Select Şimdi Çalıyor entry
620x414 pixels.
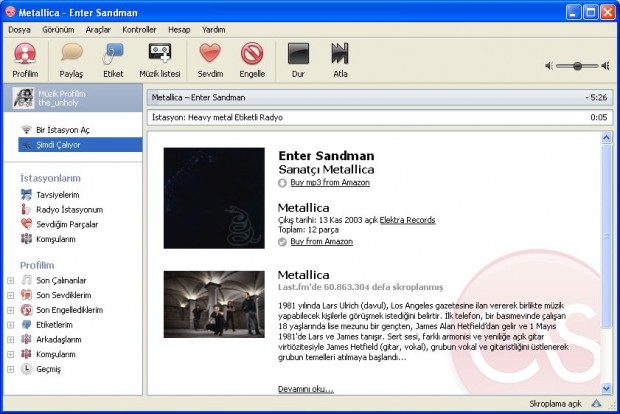80,145
